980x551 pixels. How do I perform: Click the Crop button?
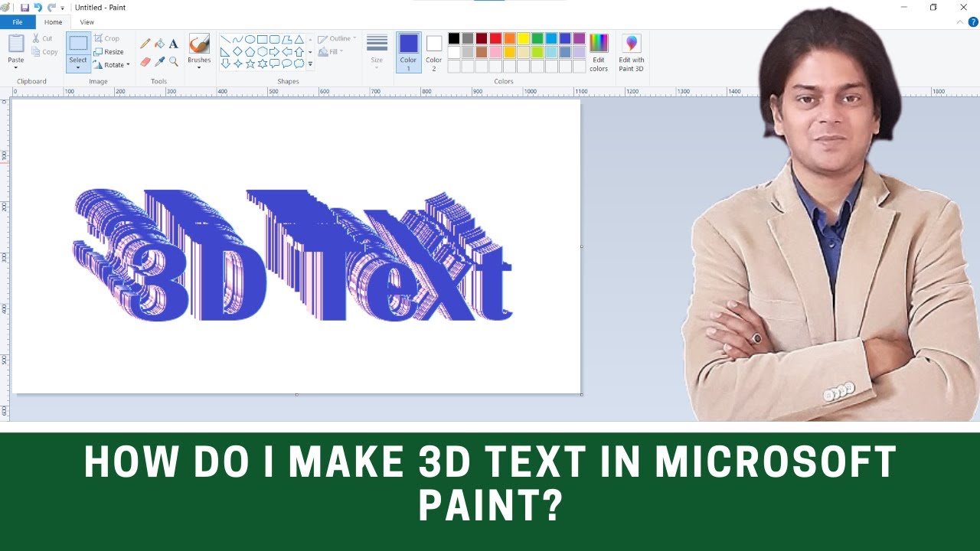click(106, 38)
